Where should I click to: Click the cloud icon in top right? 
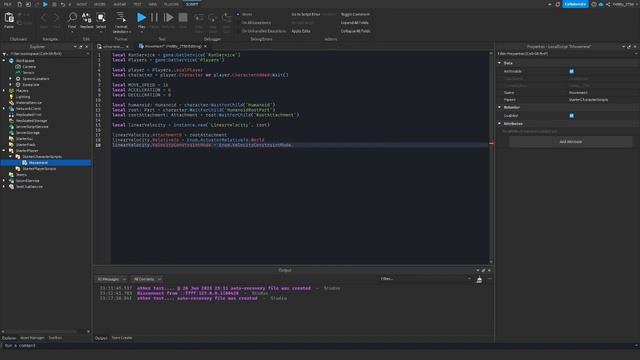coord(601,4)
